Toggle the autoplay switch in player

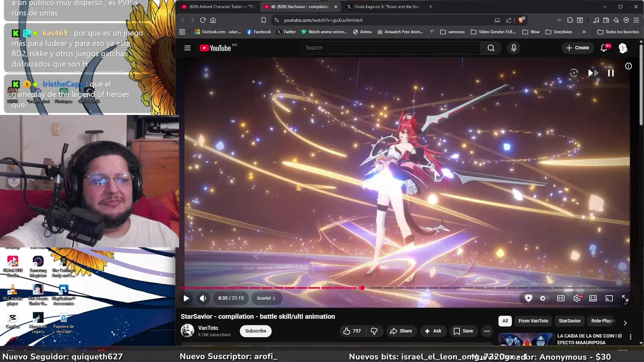coord(542,298)
